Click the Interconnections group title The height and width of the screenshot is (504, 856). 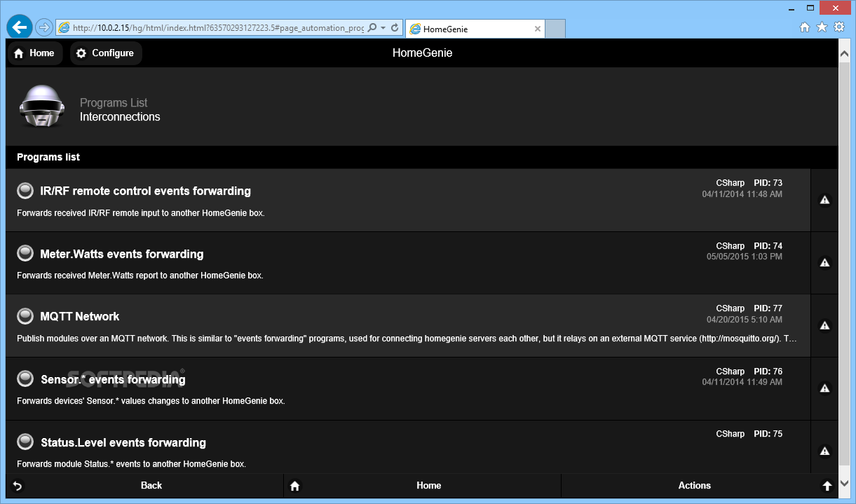[120, 117]
